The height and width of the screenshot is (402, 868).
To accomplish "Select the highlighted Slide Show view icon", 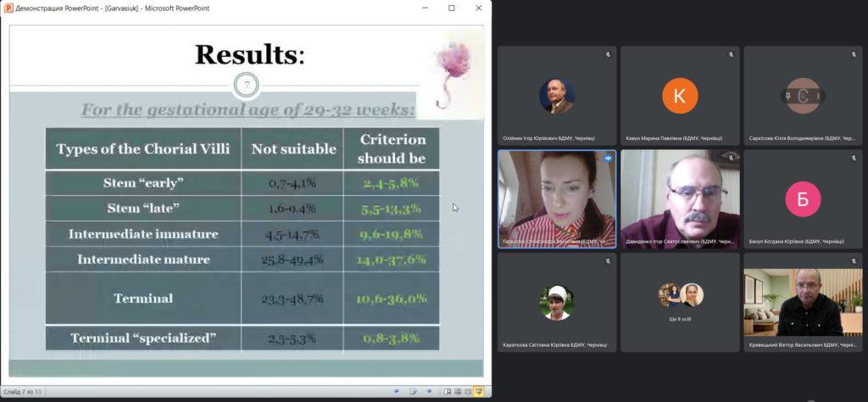I will coord(479,391).
